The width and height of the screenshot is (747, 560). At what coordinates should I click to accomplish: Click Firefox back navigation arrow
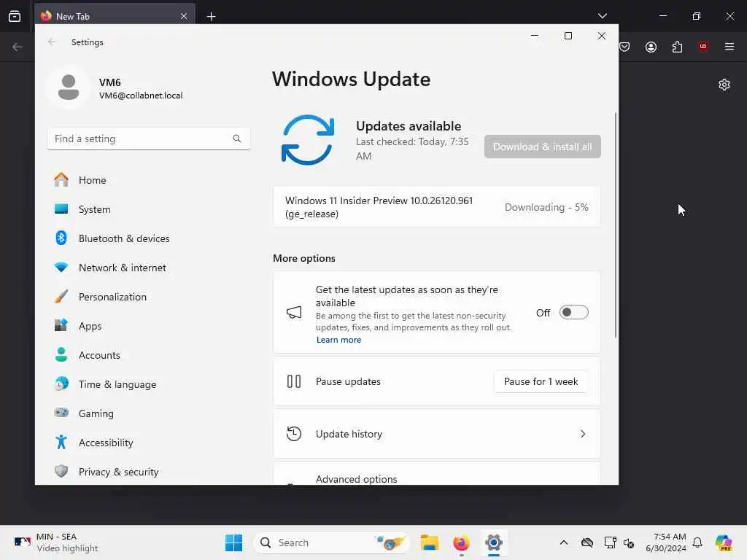18,47
